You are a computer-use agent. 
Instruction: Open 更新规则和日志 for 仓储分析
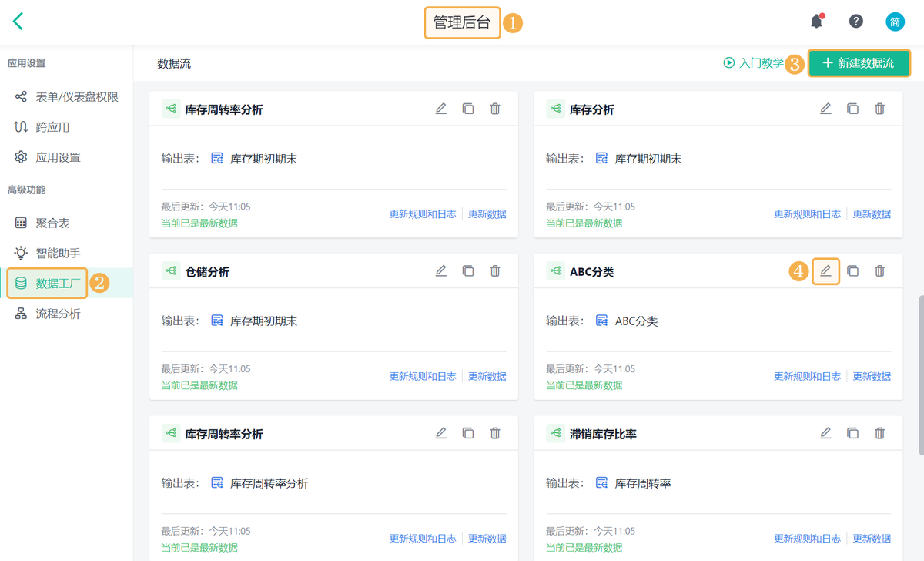(423, 377)
